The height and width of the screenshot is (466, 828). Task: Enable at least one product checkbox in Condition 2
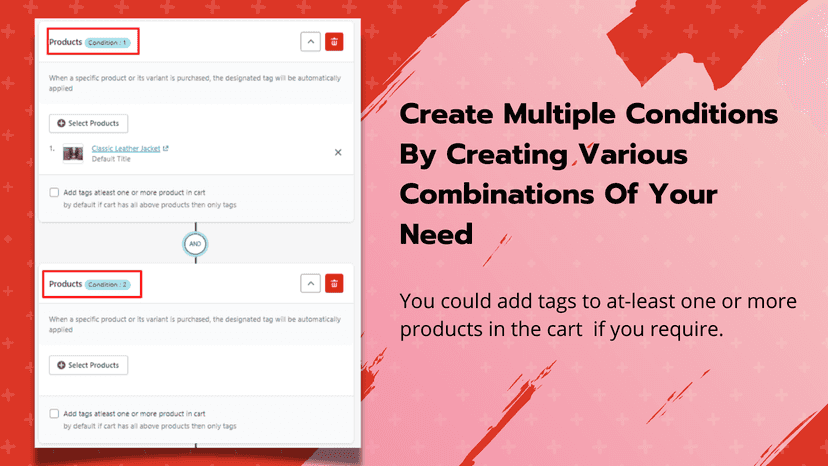[54, 414]
